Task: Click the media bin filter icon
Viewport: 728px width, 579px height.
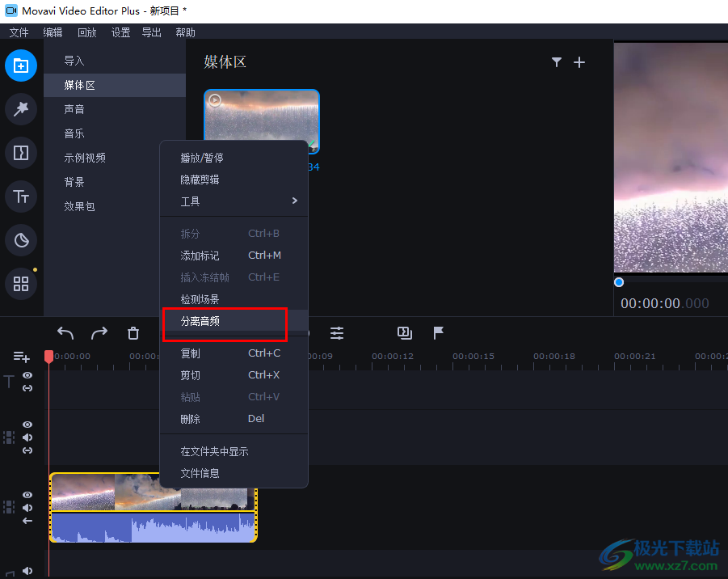Action: click(557, 61)
